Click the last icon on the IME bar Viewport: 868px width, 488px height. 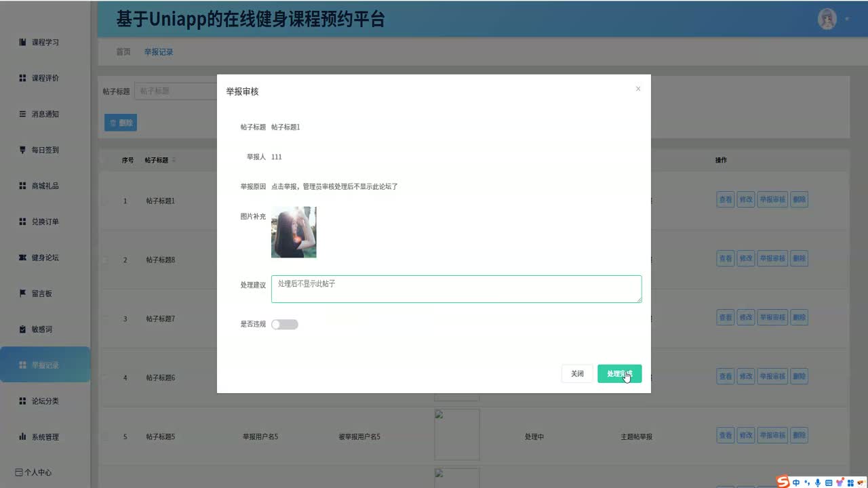click(x=861, y=483)
